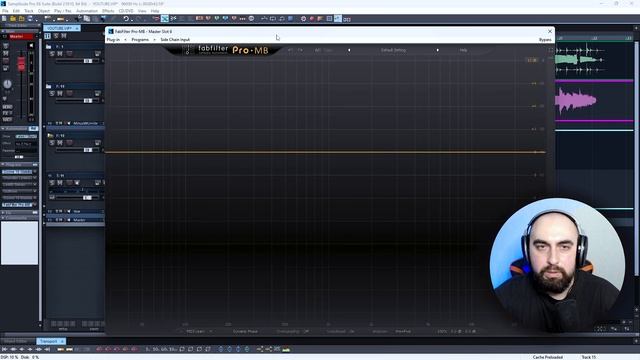Change the Oversampling setting
The width and height of the screenshot is (640, 360).
click(x=292, y=331)
